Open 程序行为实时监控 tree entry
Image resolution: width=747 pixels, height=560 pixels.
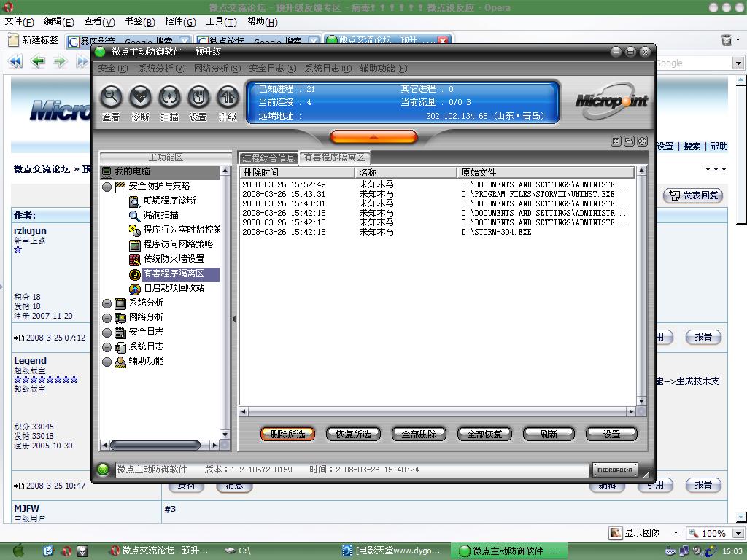[x=181, y=230]
